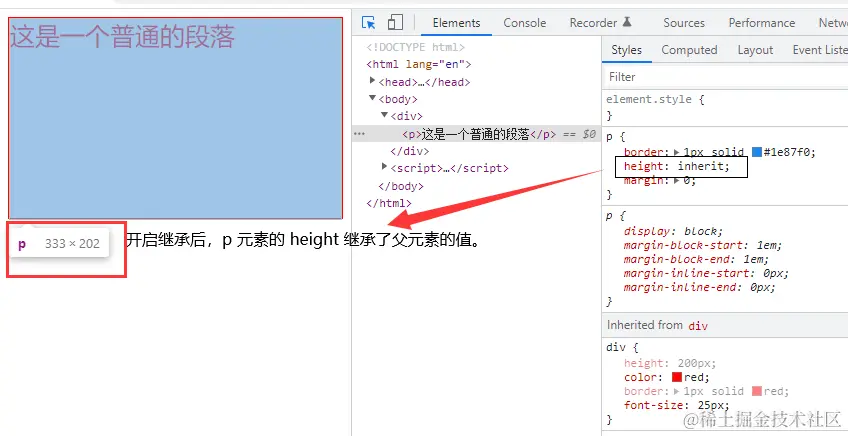Open the three-dots menu beside the p row
848x436 pixels.
click(359, 134)
